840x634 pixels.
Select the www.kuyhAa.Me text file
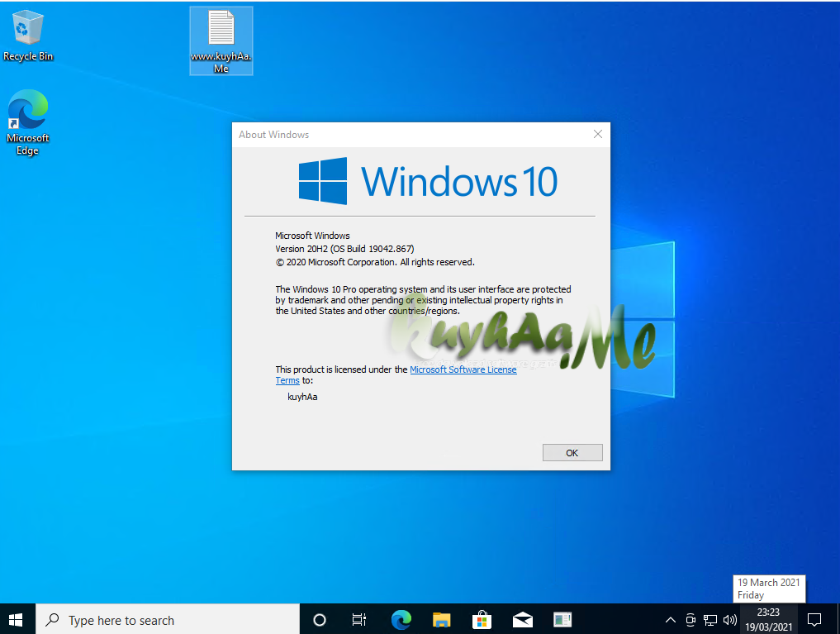coord(221,41)
